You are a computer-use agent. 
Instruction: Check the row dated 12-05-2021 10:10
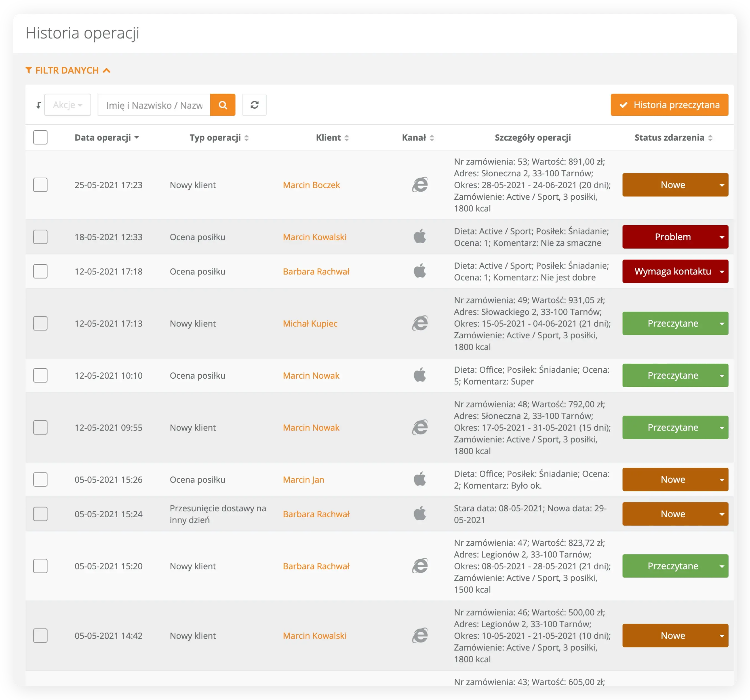pos(40,376)
